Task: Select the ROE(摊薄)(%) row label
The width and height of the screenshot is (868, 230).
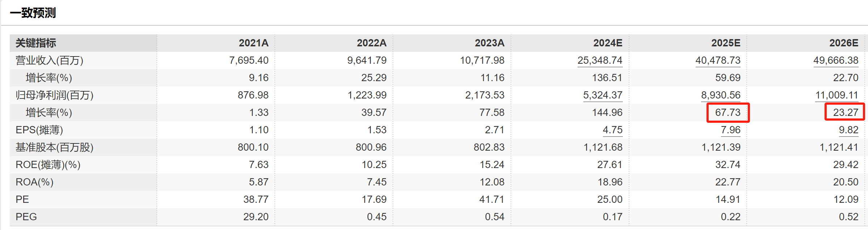Action: coord(48,165)
